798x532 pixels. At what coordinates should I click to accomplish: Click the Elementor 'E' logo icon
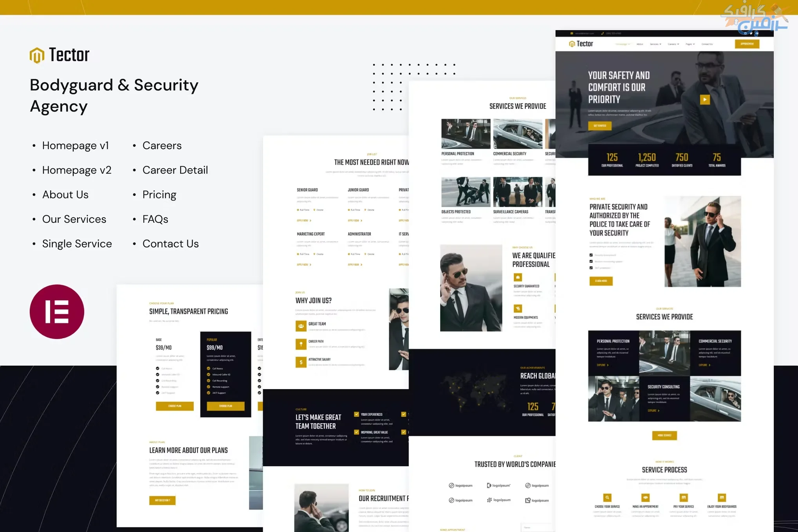[58, 311]
